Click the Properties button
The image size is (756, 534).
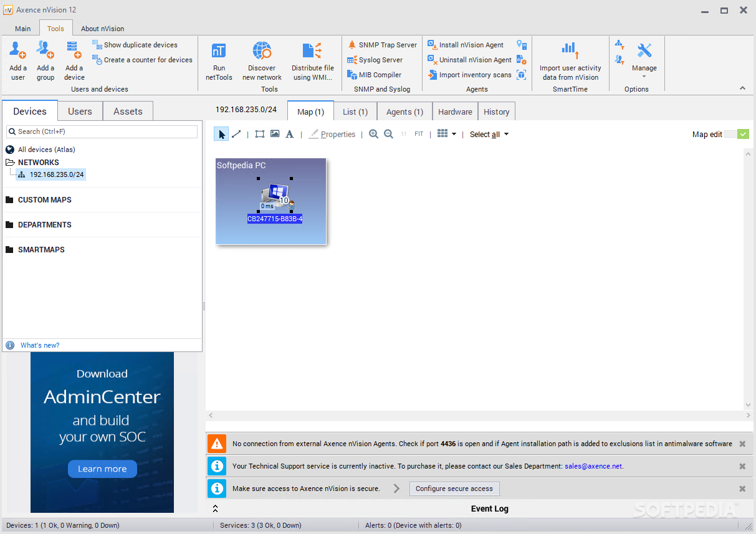[x=332, y=134]
